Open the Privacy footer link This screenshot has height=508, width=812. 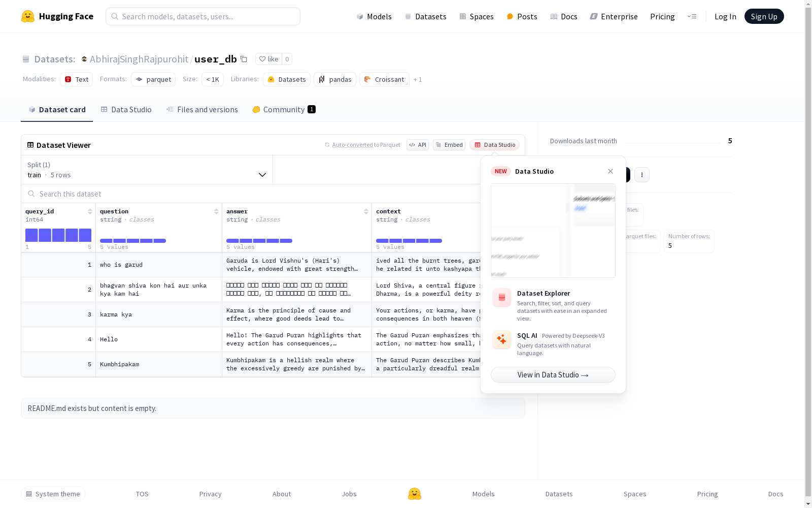coord(211,494)
